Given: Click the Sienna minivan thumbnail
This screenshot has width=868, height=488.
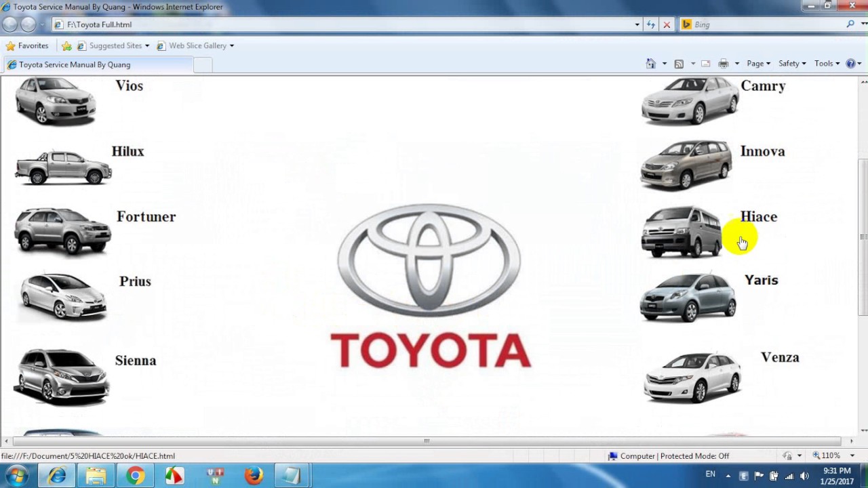Looking at the screenshot, I should 61,377.
